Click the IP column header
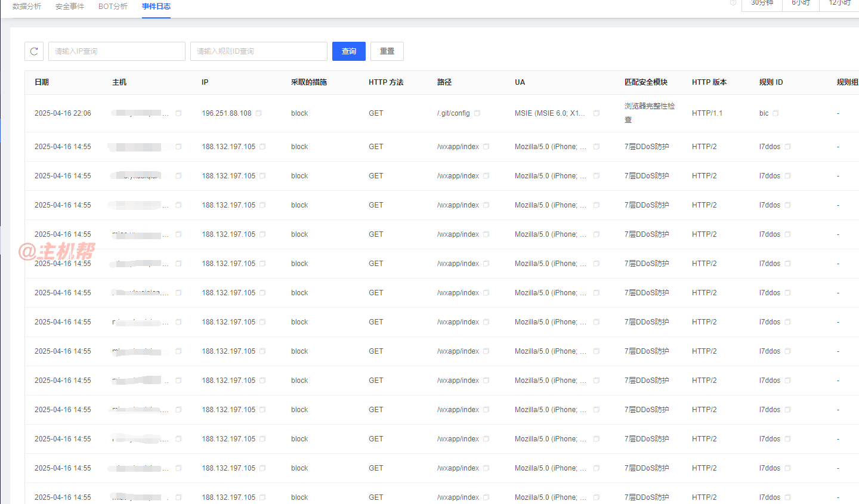The width and height of the screenshot is (859, 504). [x=205, y=82]
